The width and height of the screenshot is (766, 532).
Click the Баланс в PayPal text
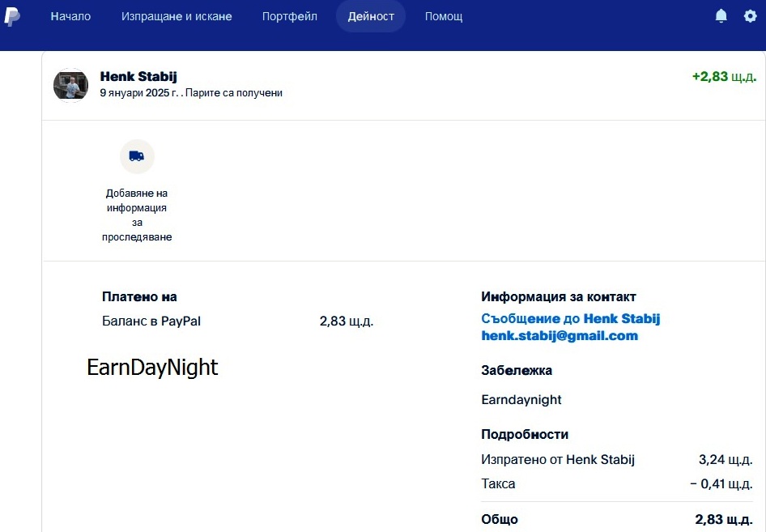coord(151,321)
